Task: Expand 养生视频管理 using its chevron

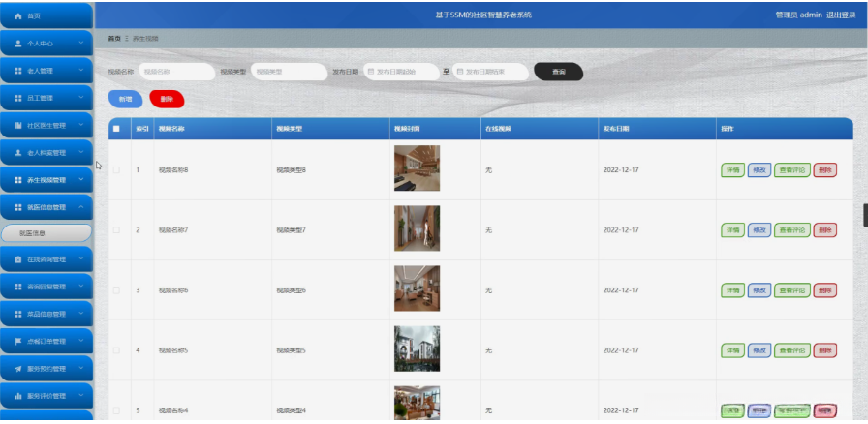Action: pos(81,180)
